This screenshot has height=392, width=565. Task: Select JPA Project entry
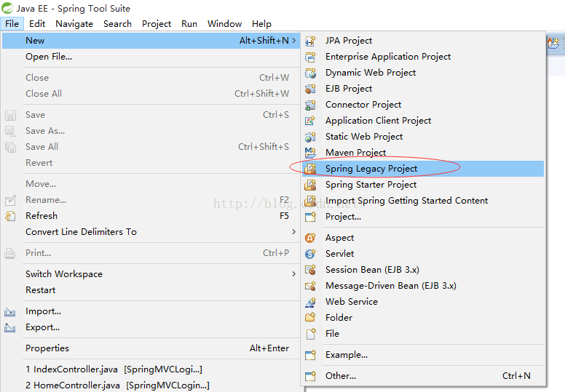click(x=423, y=41)
